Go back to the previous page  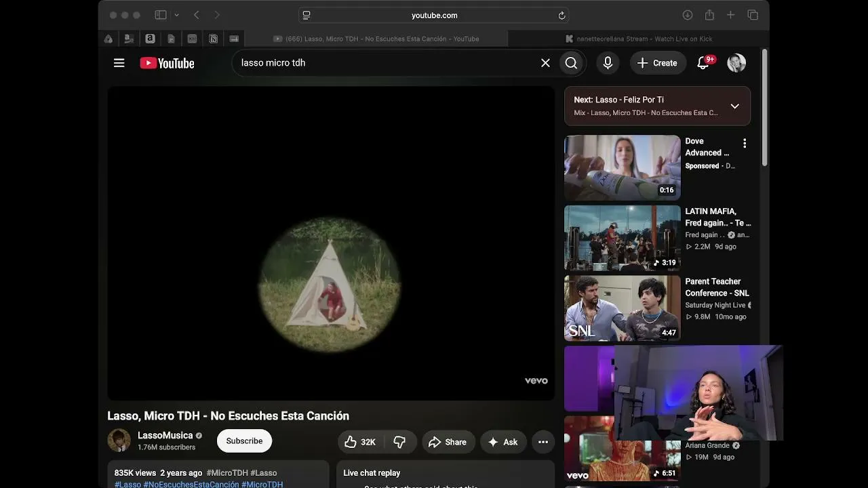click(x=197, y=15)
